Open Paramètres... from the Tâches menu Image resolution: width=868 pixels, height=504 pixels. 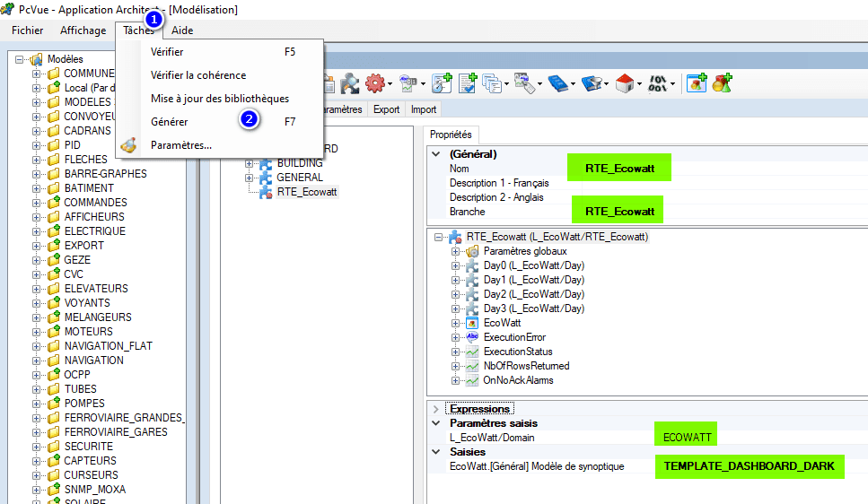point(220,145)
